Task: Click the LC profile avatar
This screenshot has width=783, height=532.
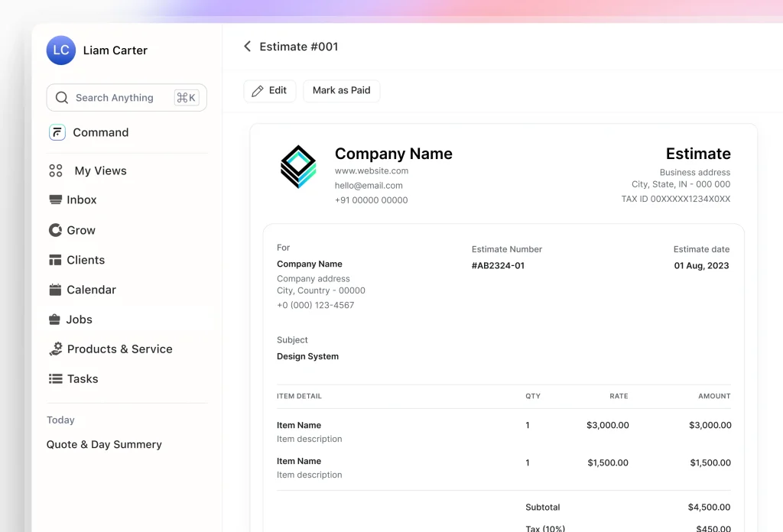Action: coord(61,50)
